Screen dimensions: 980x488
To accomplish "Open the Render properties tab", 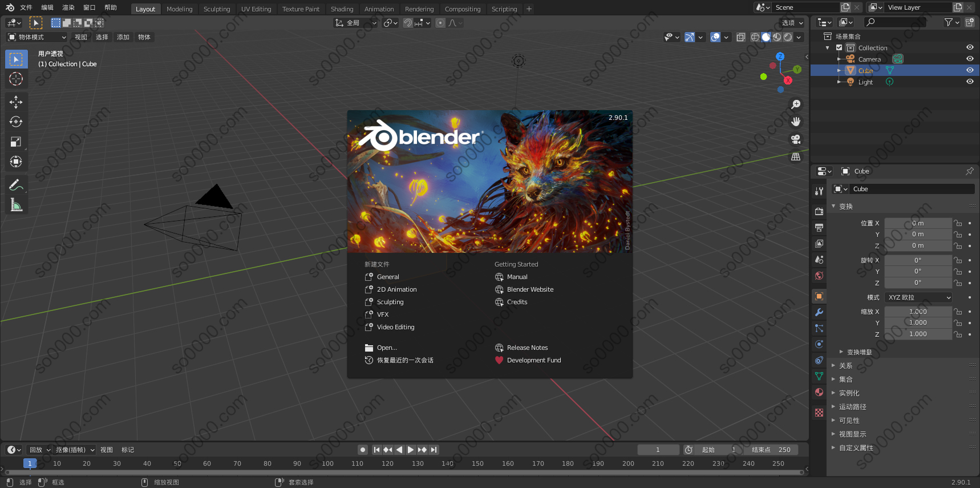I will click(x=819, y=211).
